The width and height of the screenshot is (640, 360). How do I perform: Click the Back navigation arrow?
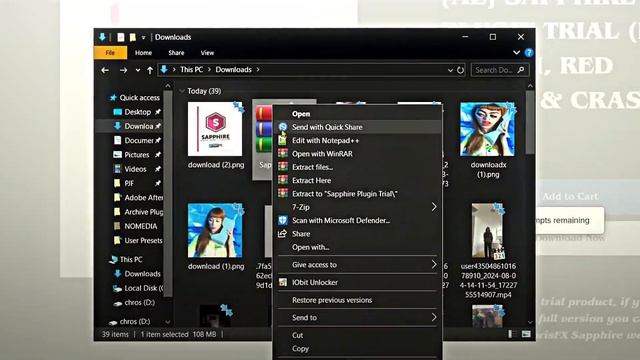pos(105,70)
